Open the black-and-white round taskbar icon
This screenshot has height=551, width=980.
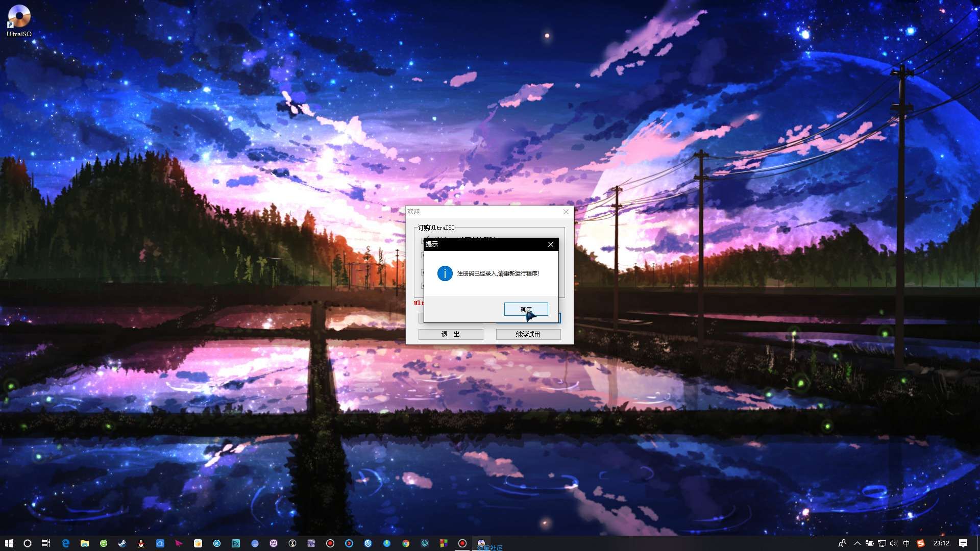tap(292, 543)
